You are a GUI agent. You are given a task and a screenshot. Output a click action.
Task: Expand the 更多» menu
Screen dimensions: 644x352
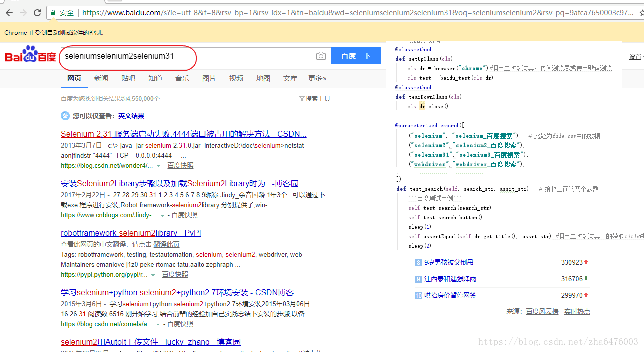[x=317, y=78]
